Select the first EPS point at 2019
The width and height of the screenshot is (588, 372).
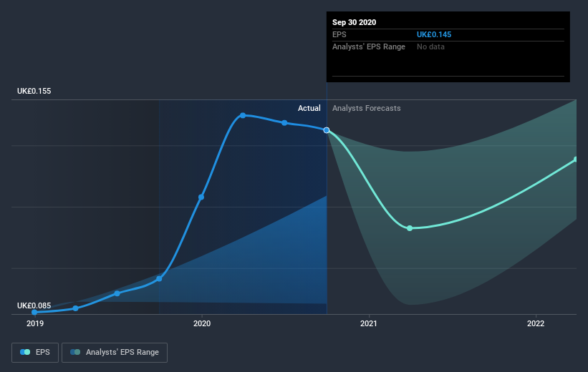coord(34,312)
